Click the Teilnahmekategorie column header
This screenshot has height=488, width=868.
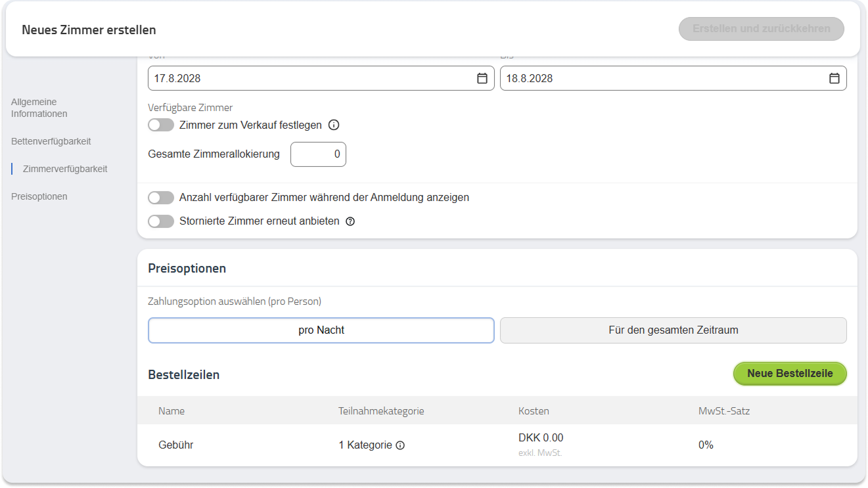tap(381, 411)
